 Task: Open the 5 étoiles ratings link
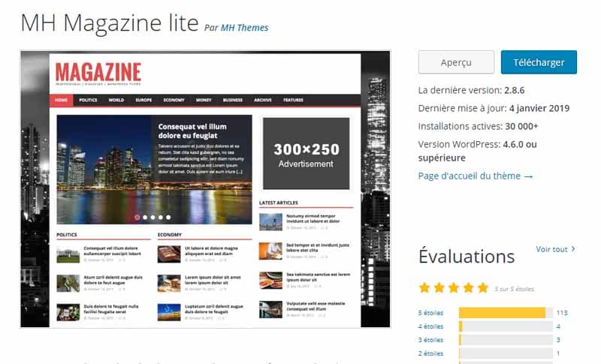pyautogui.click(x=430, y=313)
